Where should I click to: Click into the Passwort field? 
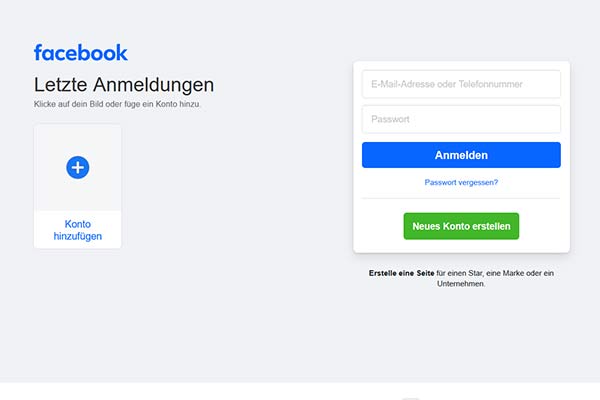click(461, 119)
